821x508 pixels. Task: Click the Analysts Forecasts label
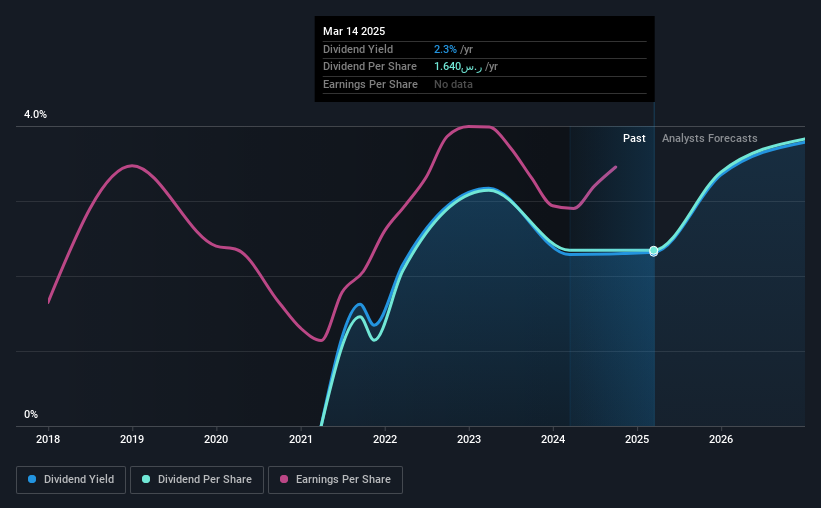(709, 138)
